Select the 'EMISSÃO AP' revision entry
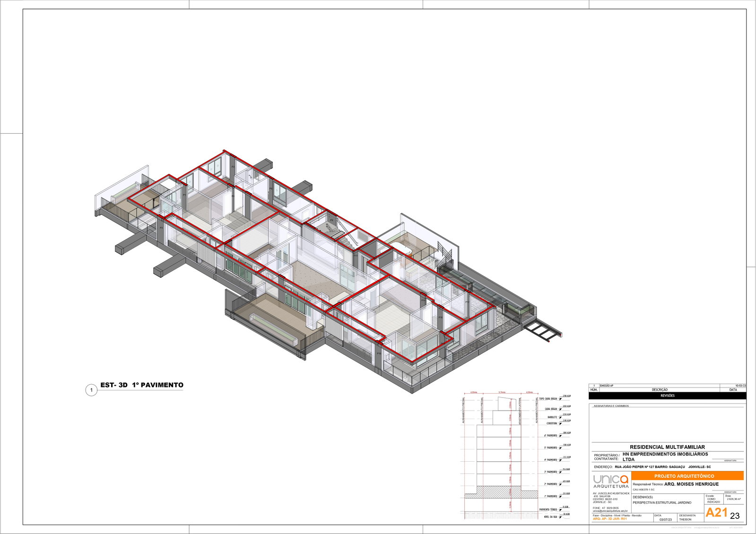 click(x=607, y=386)
